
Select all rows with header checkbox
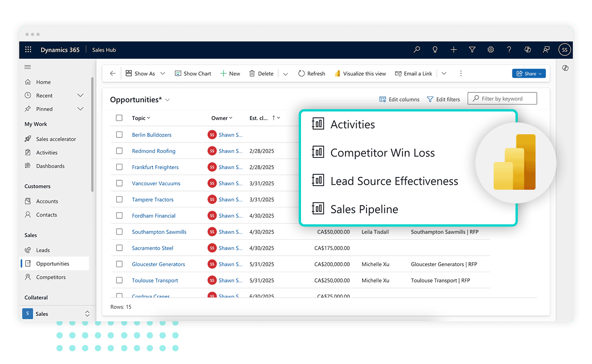coord(119,118)
